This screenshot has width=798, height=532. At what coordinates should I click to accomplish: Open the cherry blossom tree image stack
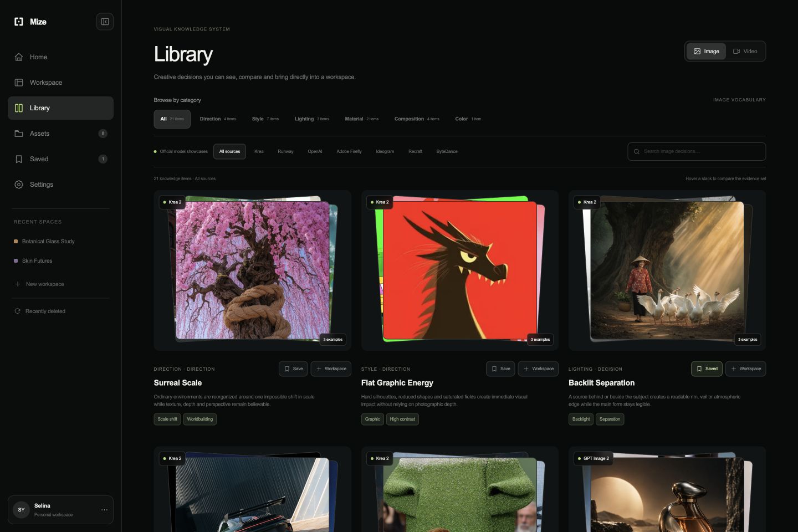253,270
